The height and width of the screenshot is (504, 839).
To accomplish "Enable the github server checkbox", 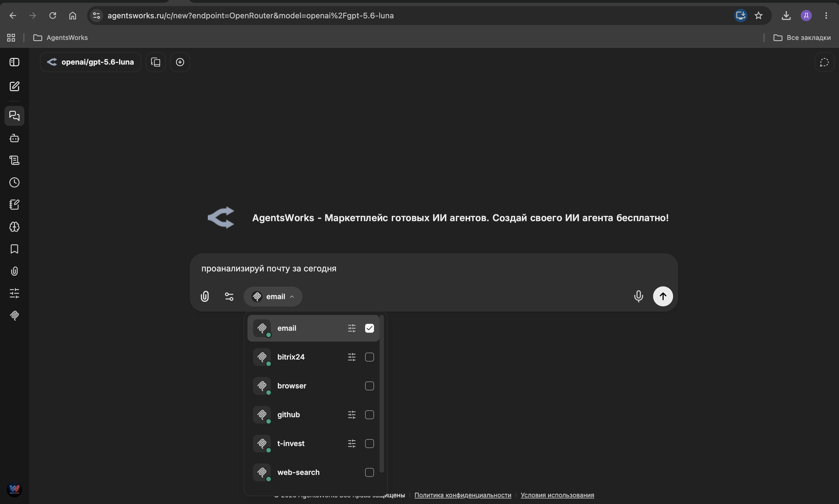I will click(369, 415).
